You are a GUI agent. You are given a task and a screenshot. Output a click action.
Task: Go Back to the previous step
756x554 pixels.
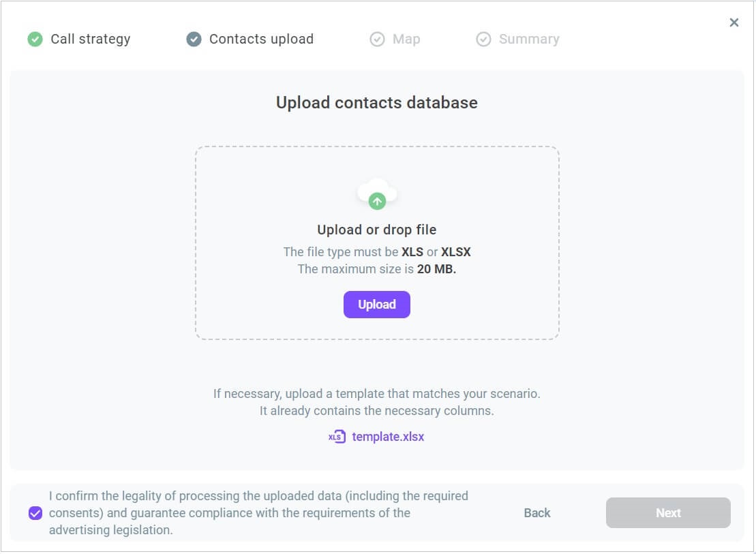click(x=537, y=513)
